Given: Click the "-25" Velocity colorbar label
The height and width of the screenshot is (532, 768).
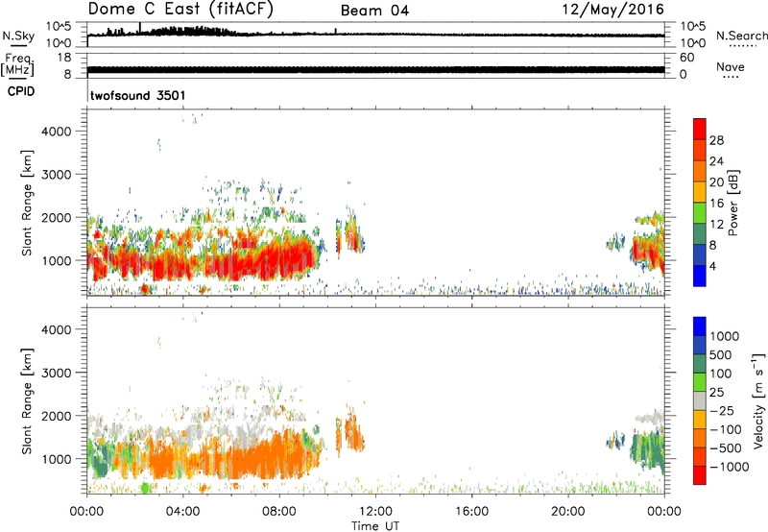Looking at the screenshot, I should pyautogui.click(x=722, y=410).
